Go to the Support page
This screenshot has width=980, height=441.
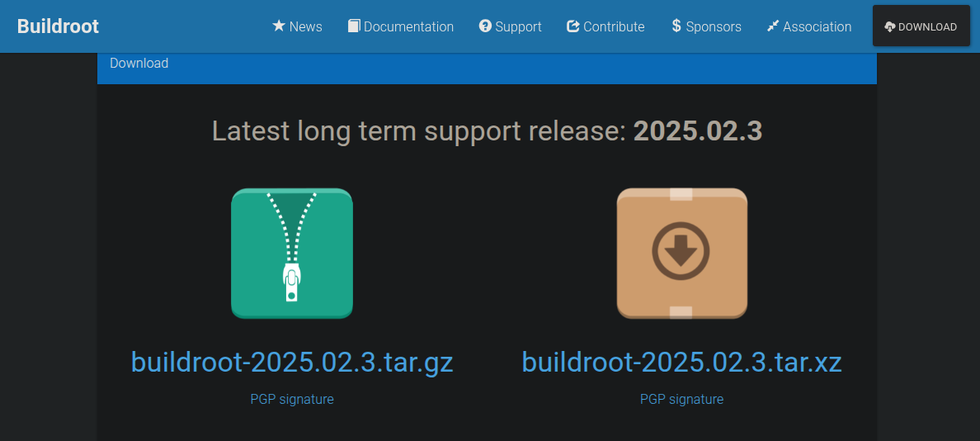(511, 27)
